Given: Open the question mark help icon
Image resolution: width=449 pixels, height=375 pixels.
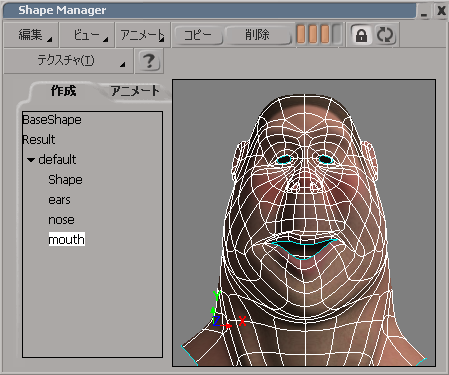Looking at the screenshot, I should (149, 61).
